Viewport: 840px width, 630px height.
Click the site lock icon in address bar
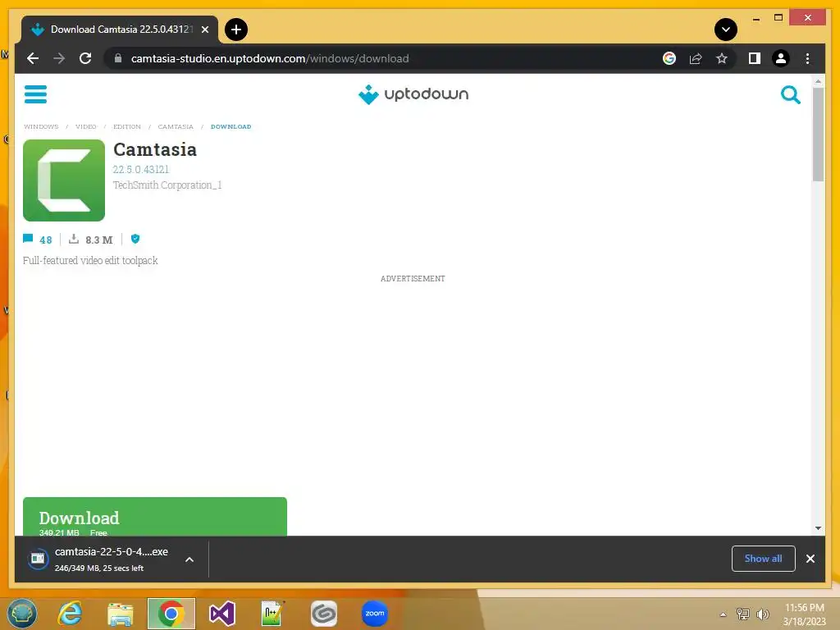118,58
